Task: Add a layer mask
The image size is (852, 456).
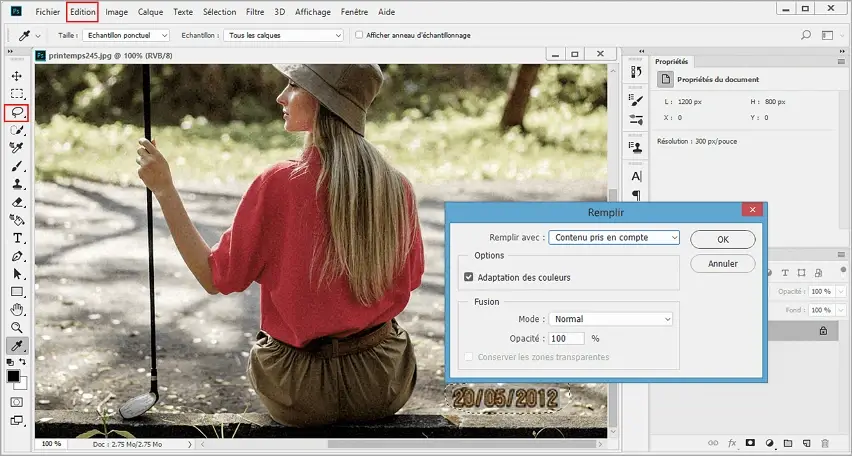Action: pos(750,443)
